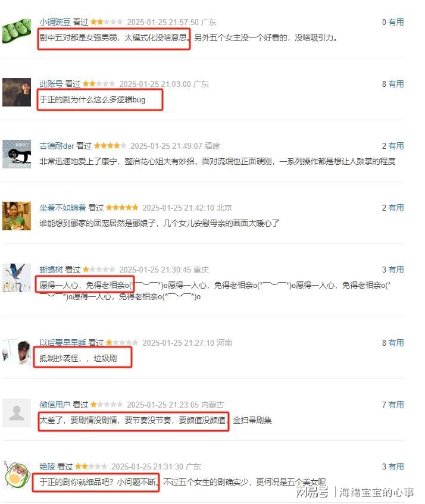View 微信用户's default gray avatar
This screenshot has height=504, width=425.
pyautogui.click(x=17, y=413)
